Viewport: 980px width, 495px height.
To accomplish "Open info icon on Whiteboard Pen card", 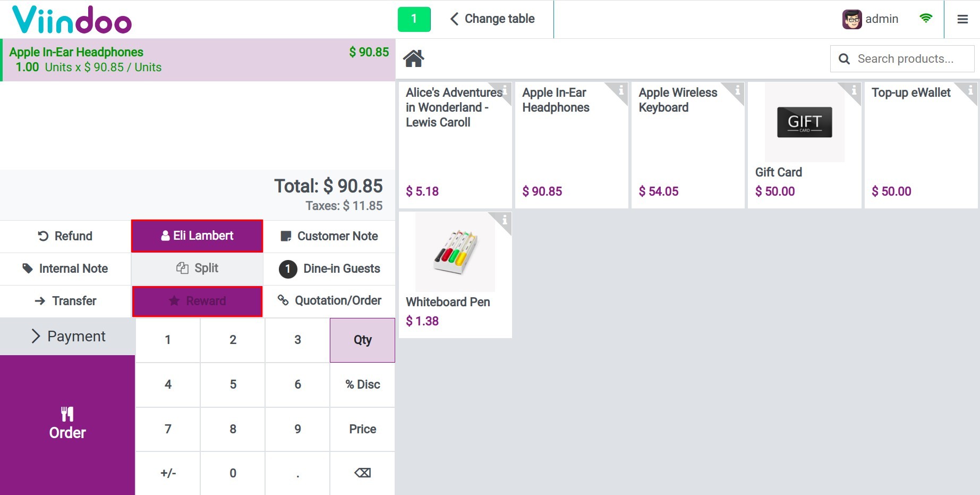I will pos(505,220).
